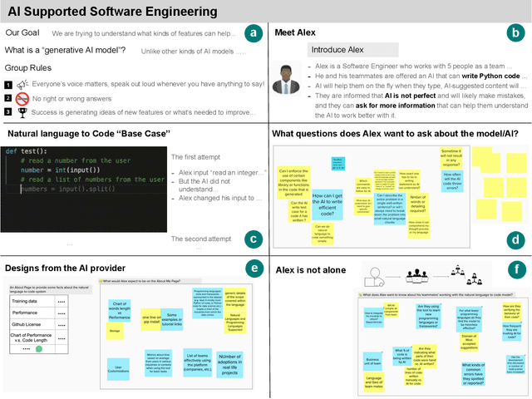This screenshot has height=399, width=532.
Task: Select 'How close it can comprehend my thought process' note
Action: pyautogui.click(x=419, y=227)
